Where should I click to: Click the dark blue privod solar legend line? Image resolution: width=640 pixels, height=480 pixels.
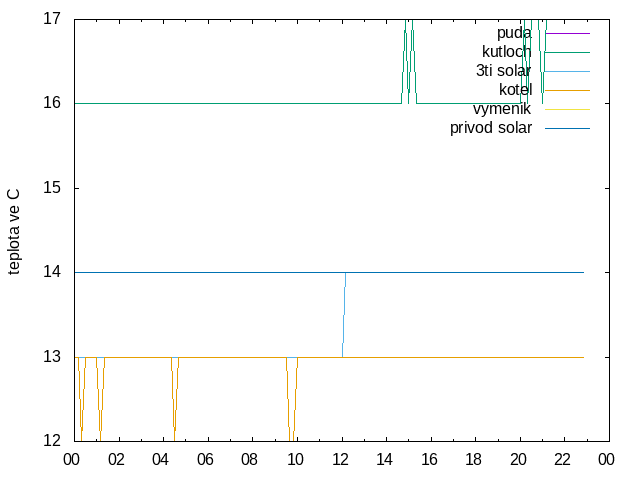click(567, 129)
